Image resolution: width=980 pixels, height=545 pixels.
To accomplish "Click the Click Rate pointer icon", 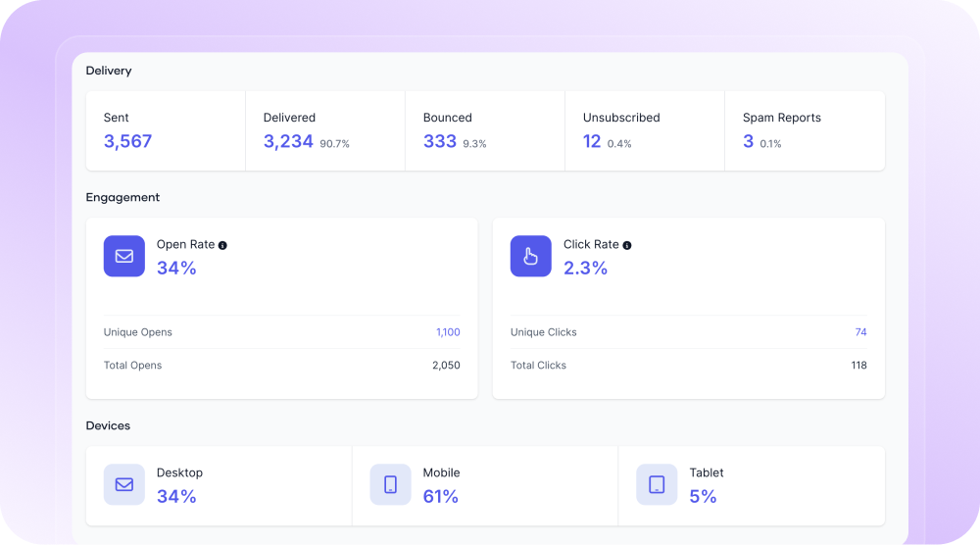I will point(530,256).
